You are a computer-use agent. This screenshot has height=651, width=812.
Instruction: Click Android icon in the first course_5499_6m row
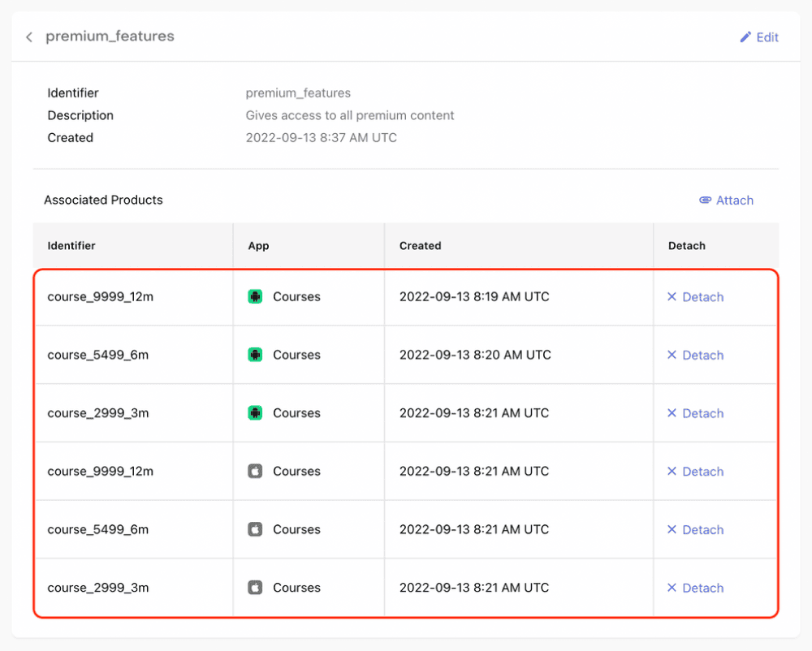255,355
